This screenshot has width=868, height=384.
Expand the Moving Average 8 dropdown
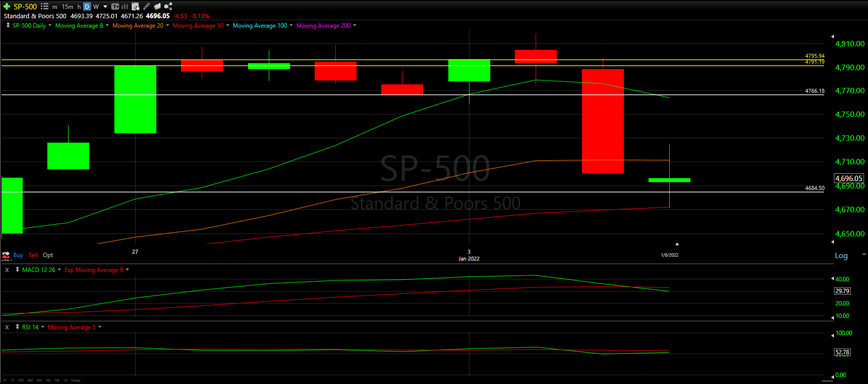pos(107,25)
